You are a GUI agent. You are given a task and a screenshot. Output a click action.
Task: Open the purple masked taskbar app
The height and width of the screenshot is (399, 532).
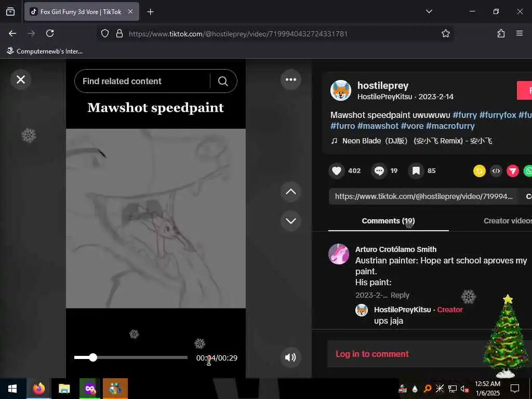point(89,389)
